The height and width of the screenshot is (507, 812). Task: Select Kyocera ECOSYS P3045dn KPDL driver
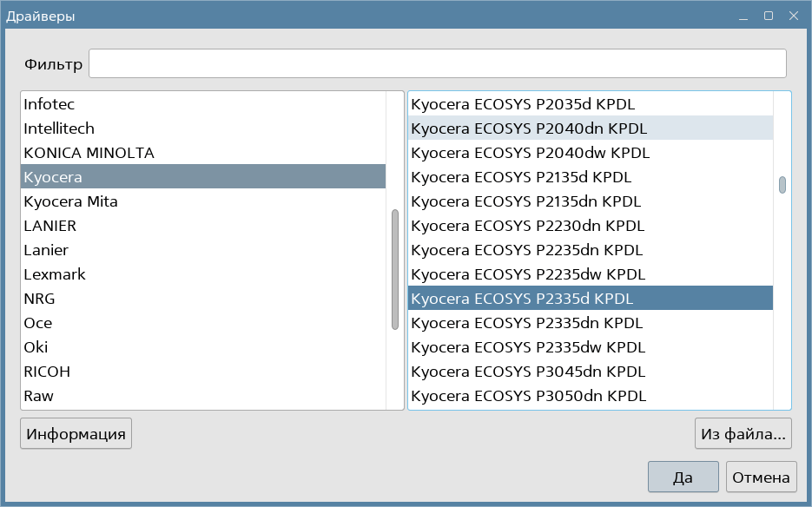[528, 372]
